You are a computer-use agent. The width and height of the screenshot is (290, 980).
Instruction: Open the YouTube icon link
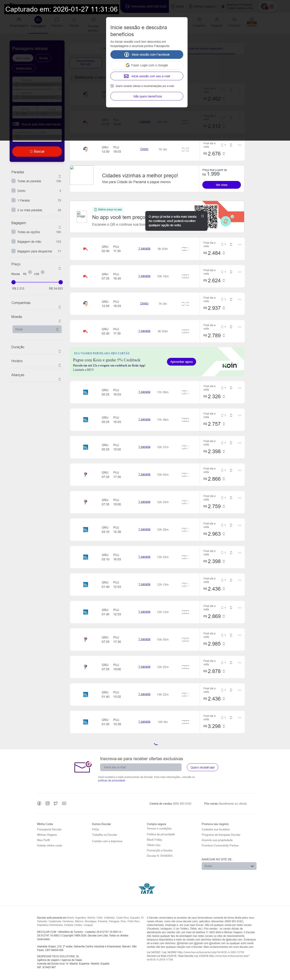tap(64, 803)
